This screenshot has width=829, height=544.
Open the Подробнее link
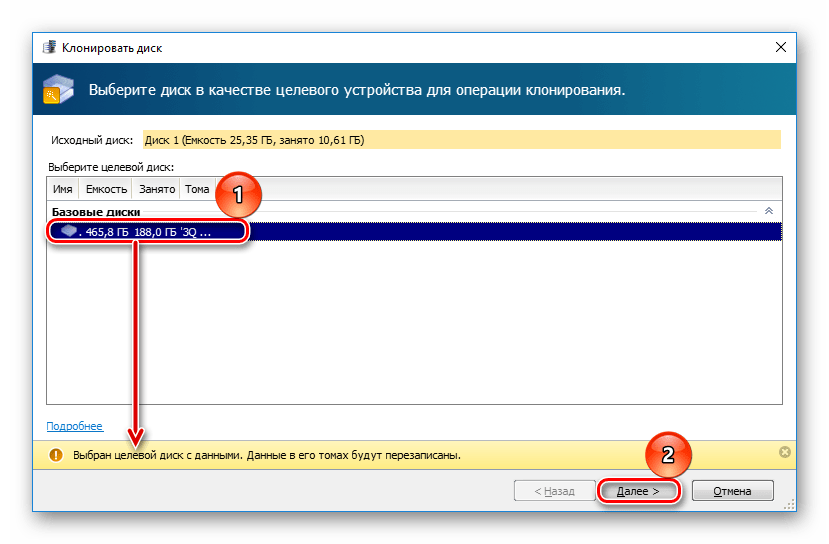(x=74, y=426)
